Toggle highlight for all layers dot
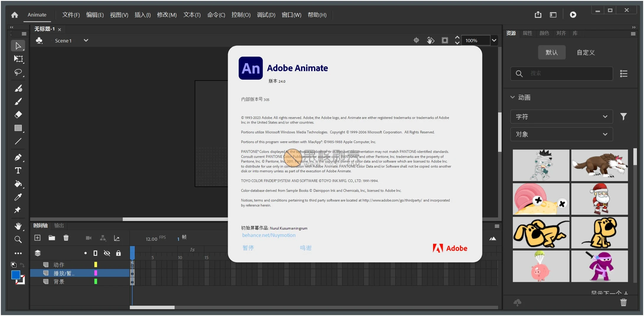 (85, 253)
